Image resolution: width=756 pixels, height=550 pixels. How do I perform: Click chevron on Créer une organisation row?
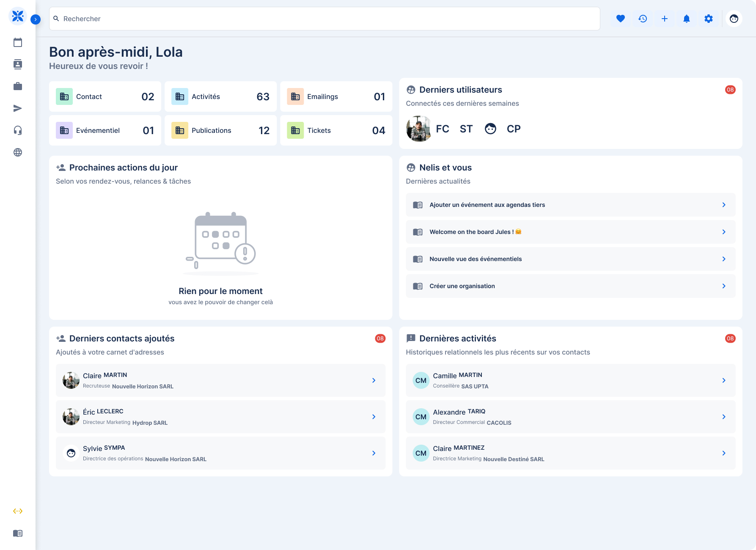coord(724,286)
